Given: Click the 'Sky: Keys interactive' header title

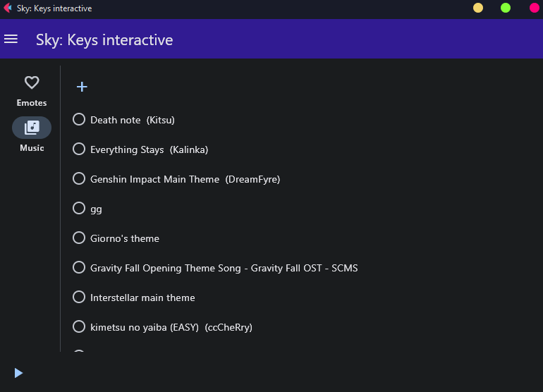Looking at the screenshot, I should [x=104, y=39].
